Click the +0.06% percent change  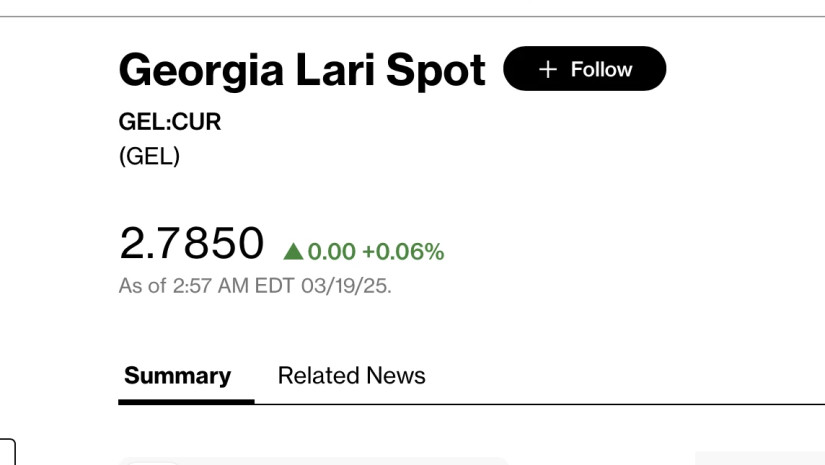point(403,251)
